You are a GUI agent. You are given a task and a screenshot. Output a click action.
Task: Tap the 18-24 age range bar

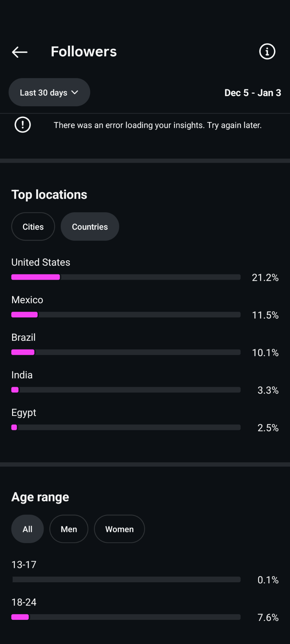[126, 617]
